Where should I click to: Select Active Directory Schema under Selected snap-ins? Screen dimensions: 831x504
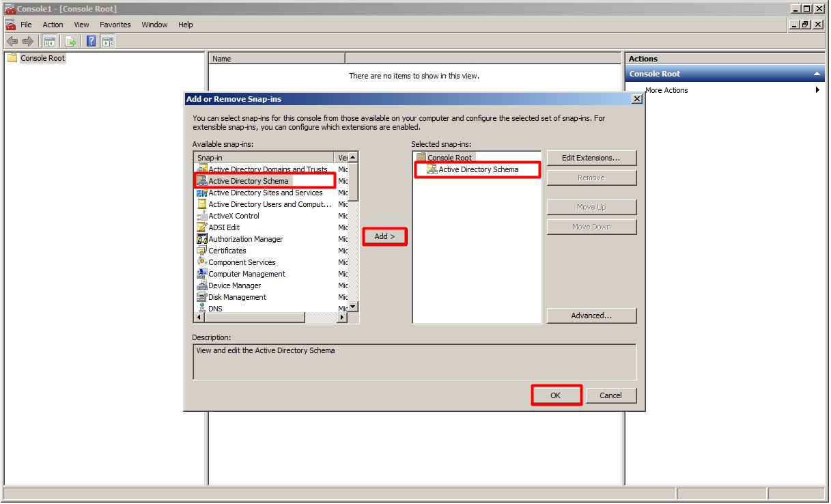coord(478,169)
